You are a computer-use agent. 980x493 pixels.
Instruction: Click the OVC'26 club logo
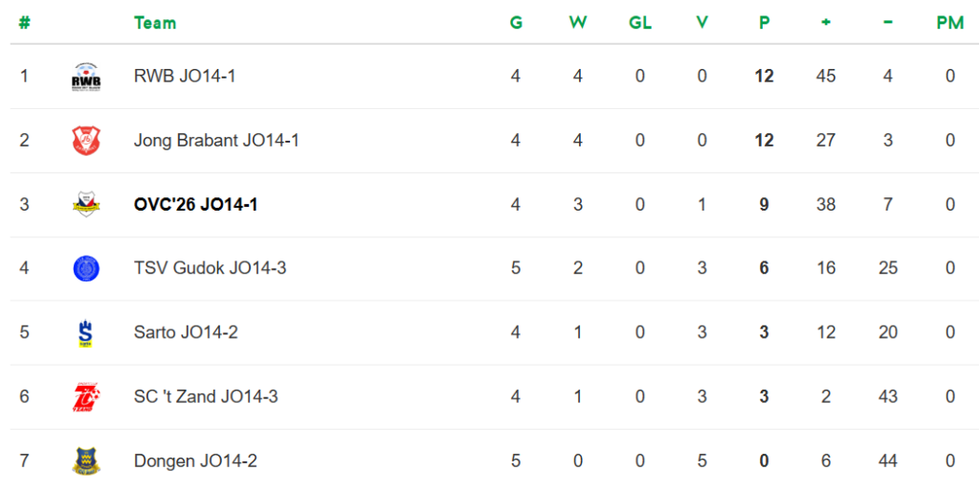86,205
